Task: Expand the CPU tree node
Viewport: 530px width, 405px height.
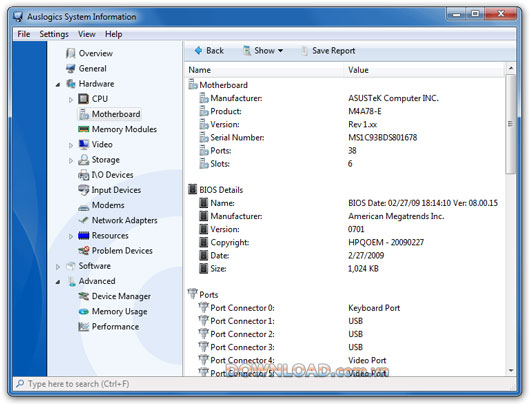Action: click(71, 100)
